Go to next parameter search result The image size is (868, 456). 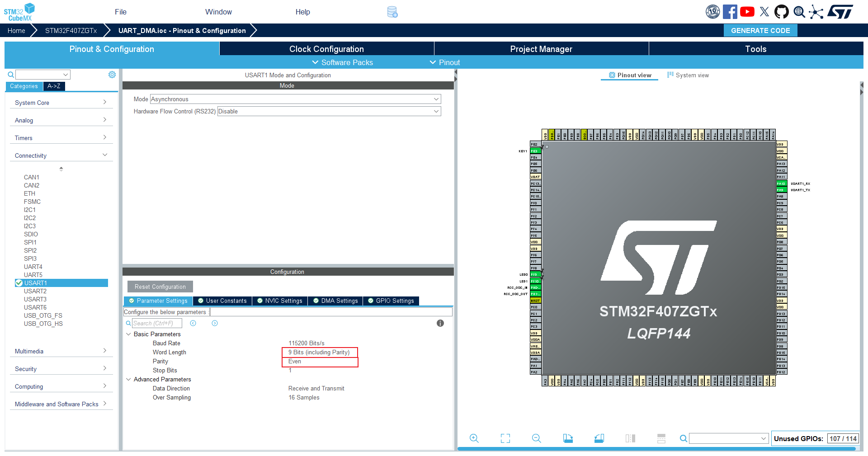coord(215,323)
